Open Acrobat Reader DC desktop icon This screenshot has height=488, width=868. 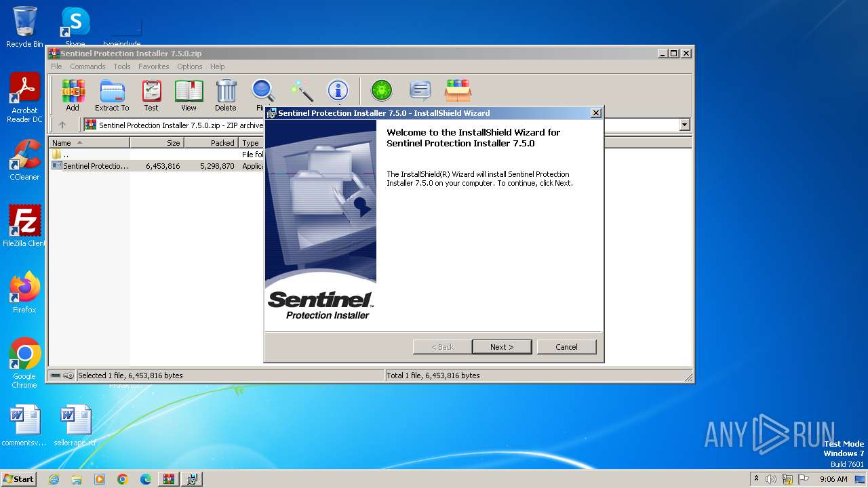24,98
